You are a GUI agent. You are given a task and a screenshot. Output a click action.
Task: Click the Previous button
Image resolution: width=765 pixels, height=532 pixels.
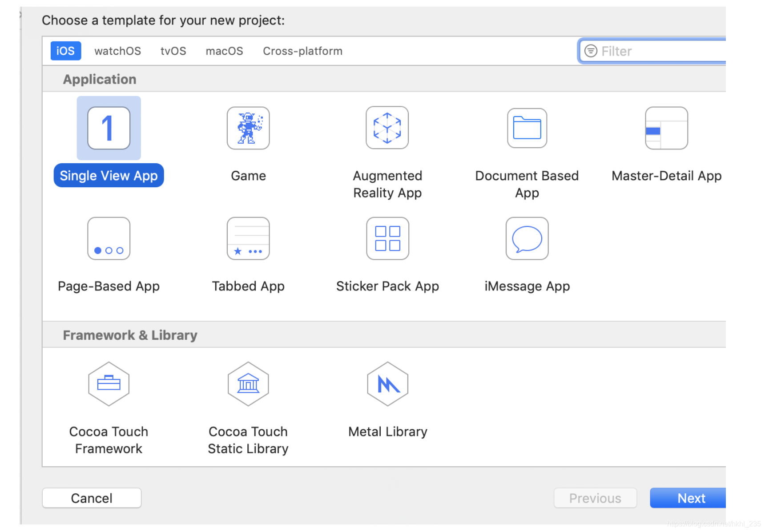tap(595, 498)
